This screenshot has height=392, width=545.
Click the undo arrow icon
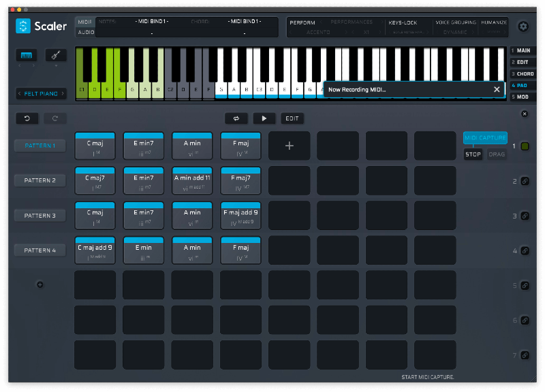coord(27,118)
